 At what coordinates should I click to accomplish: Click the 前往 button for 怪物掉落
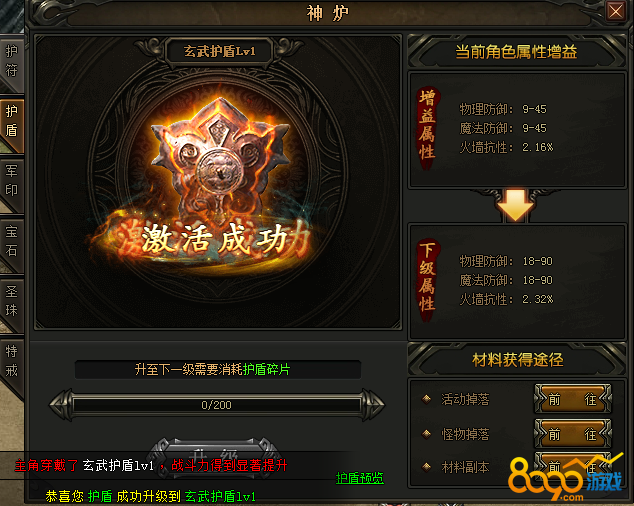click(x=573, y=434)
